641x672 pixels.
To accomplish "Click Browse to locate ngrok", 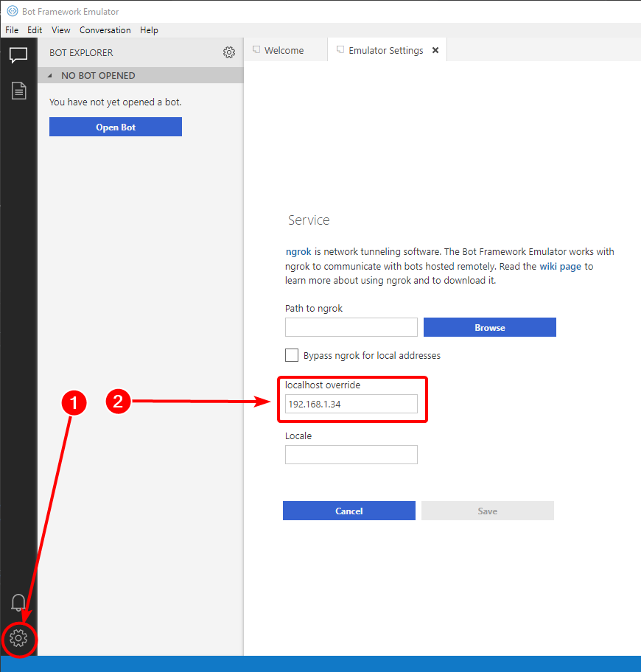I will pos(490,327).
